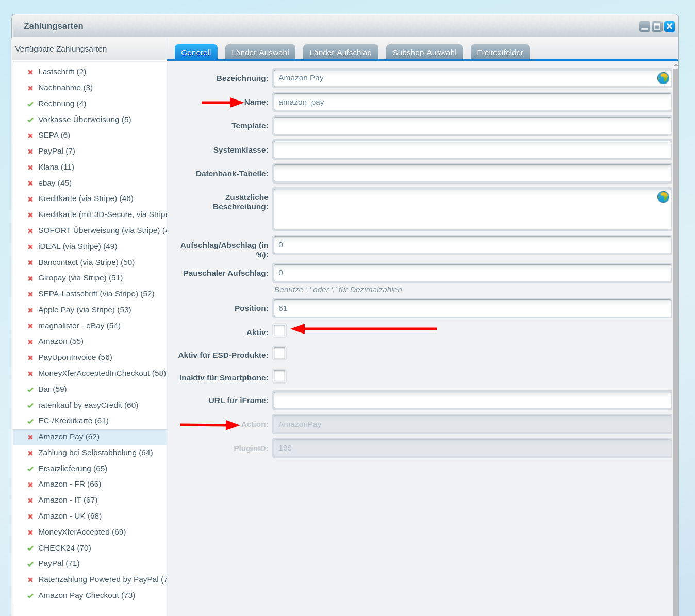Screen dimensions: 695x616
Task: Click into the Position input field
Action: tap(472, 308)
